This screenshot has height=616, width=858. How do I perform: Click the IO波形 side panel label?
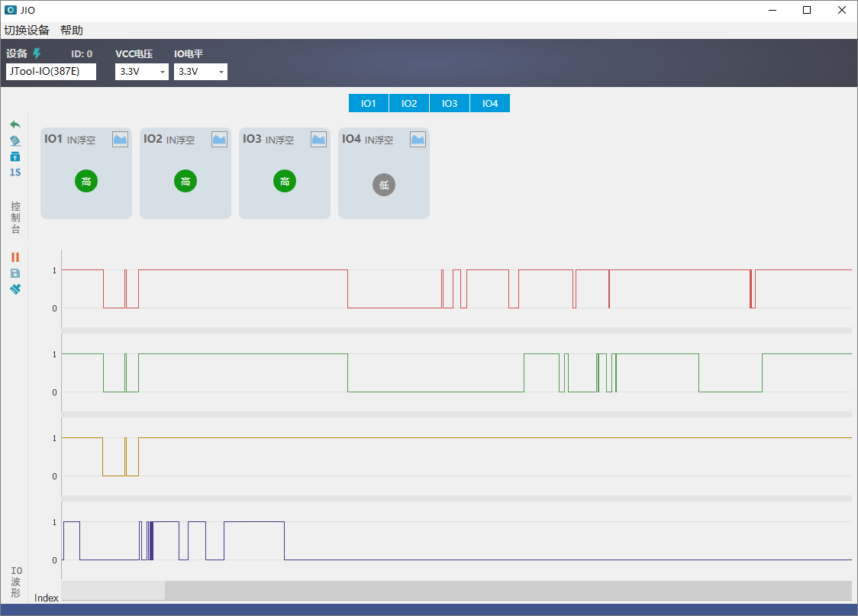pos(16,582)
